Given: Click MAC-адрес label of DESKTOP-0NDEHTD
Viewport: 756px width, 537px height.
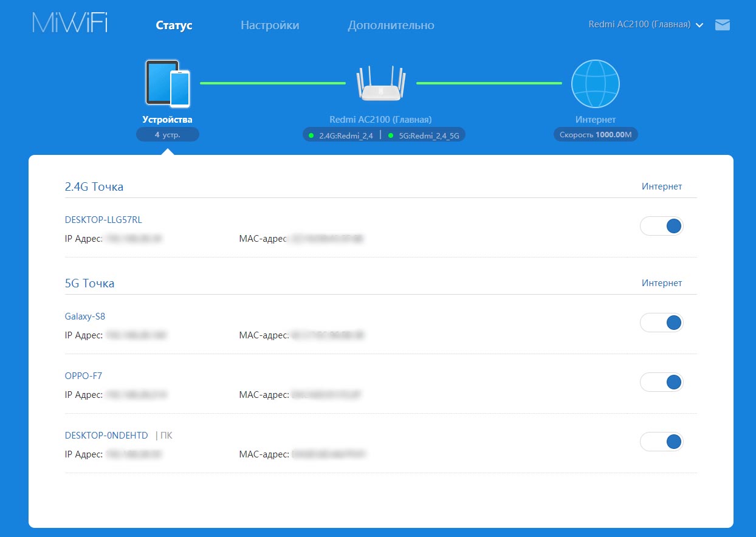Looking at the screenshot, I should click(264, 454).
